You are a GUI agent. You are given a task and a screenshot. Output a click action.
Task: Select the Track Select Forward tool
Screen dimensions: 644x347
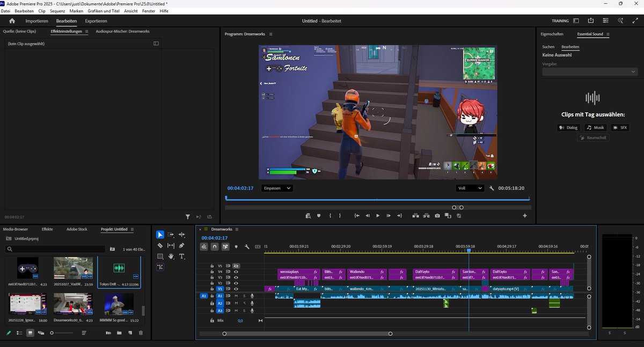[x=171, y=235]
